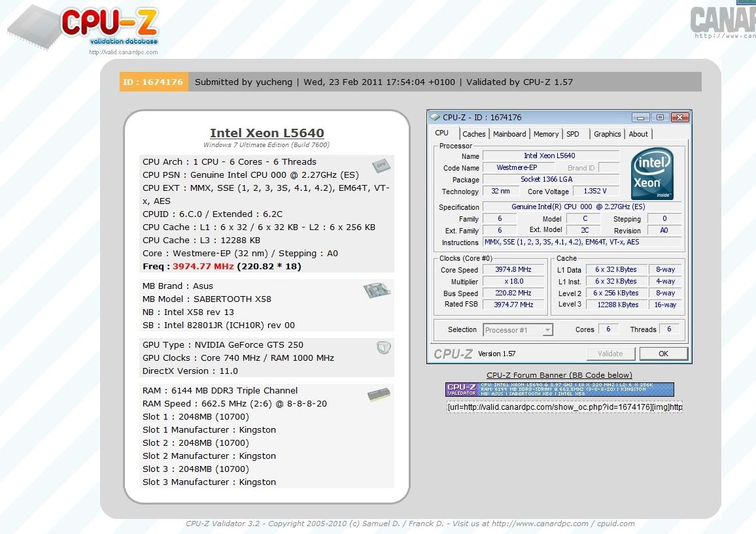
Task: Click 'GPU Type : NVIDIA GeForce GTS 250'
Action: coord(223,344)
